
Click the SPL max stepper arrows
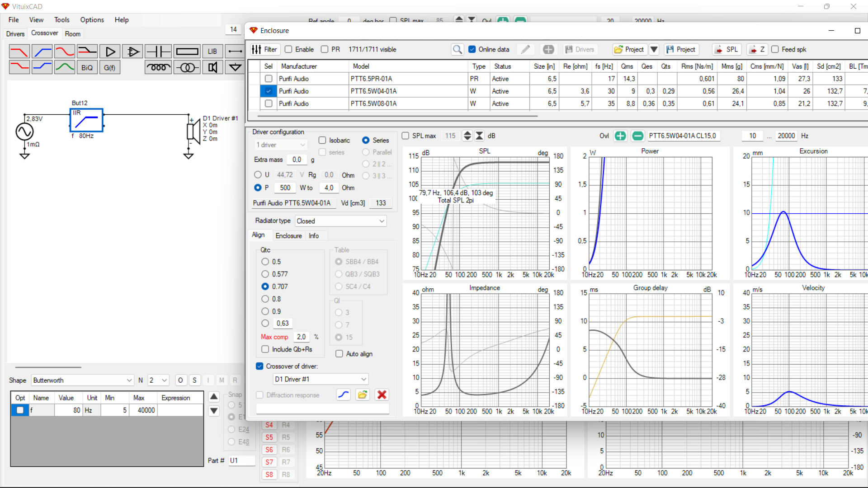[x=467, y=136]
